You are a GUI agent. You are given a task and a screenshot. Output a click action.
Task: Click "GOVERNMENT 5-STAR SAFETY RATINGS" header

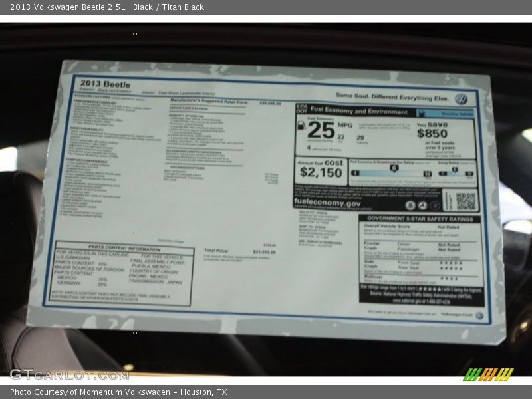coord(420,219)
